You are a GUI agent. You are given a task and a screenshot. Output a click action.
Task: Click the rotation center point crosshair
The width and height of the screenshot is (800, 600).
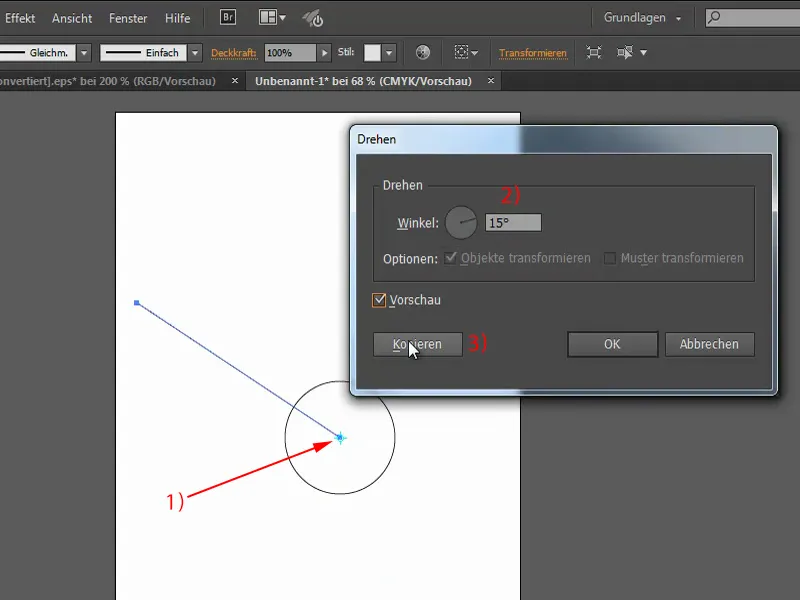[x=340, y=438]
